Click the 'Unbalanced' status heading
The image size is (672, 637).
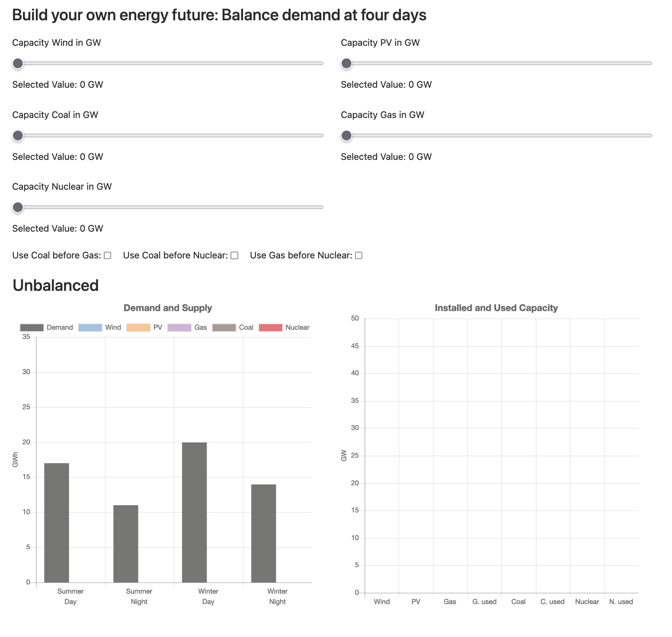pos(56,286)
